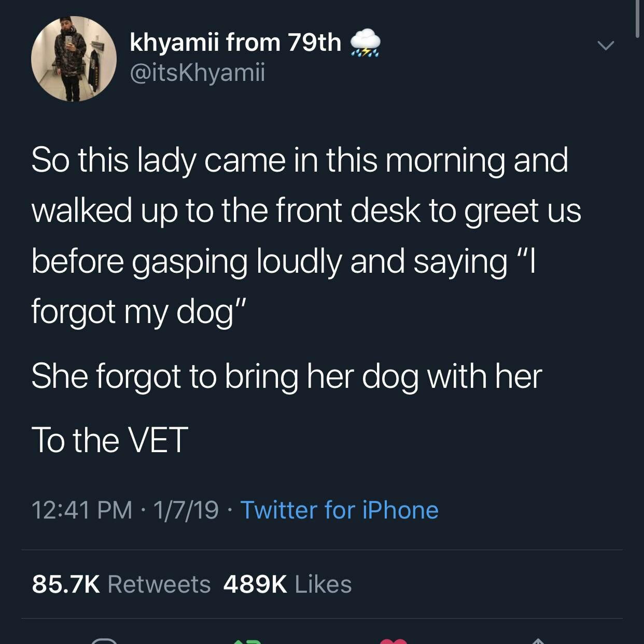Tap the first paragraph about the front desk

click(x=306, y=236)
